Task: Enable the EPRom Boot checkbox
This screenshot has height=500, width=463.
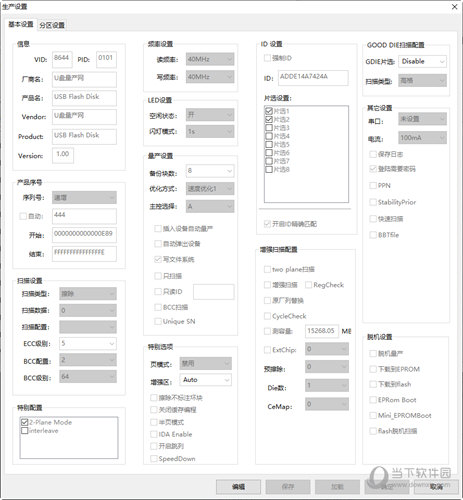Action: point(373,400)
